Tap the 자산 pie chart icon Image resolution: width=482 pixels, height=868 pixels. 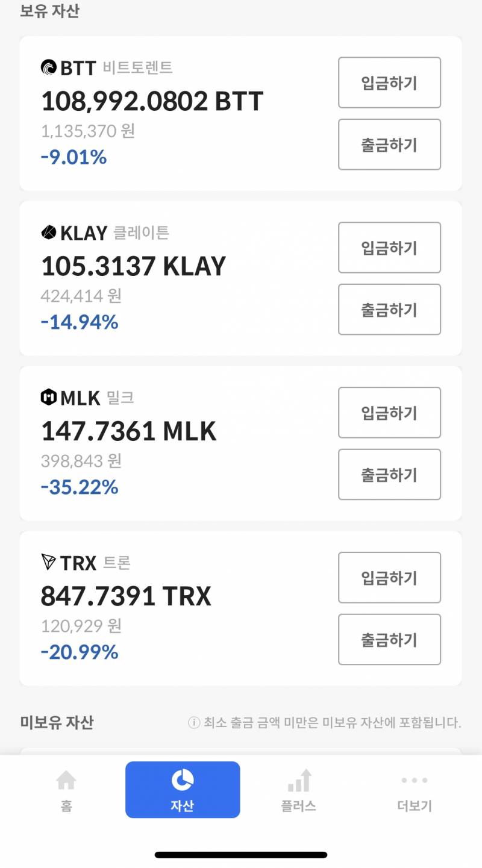coord(183,780)
